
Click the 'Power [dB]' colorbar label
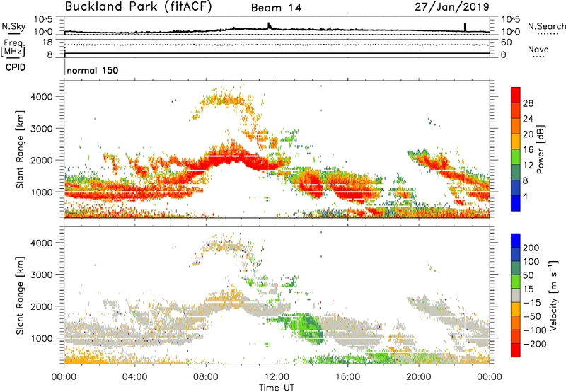tap(541, 149)
